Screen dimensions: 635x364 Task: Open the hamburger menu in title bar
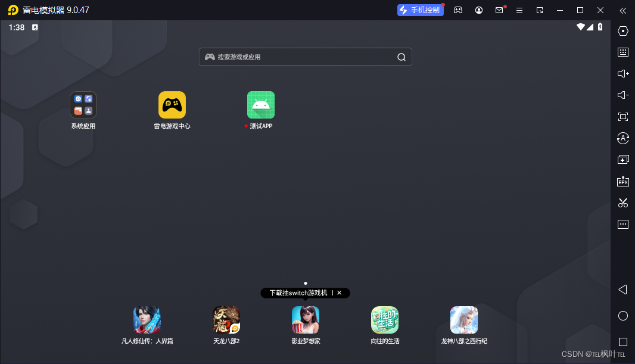(x=519, y=10)
